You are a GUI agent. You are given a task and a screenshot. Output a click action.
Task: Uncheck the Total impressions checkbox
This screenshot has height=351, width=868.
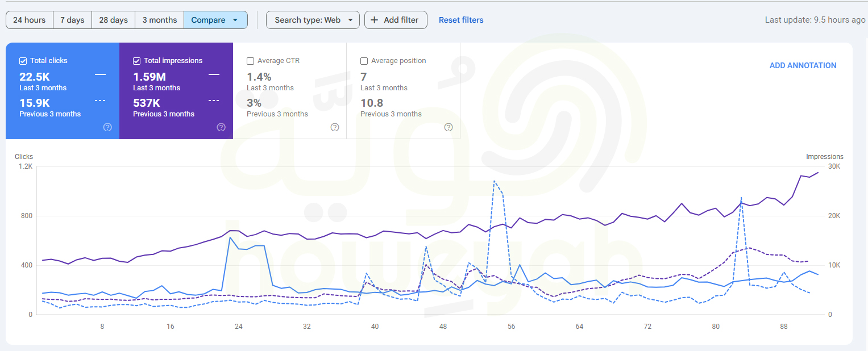pos(137,61)
